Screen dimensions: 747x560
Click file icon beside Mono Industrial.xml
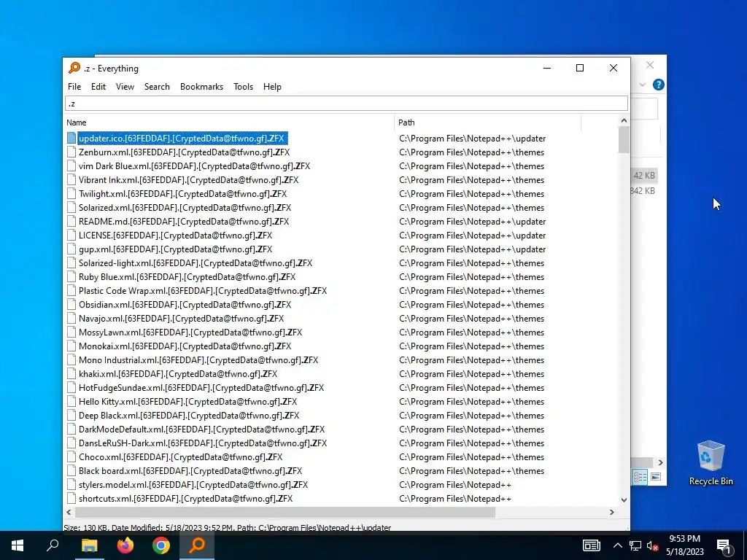click(71, 359)
